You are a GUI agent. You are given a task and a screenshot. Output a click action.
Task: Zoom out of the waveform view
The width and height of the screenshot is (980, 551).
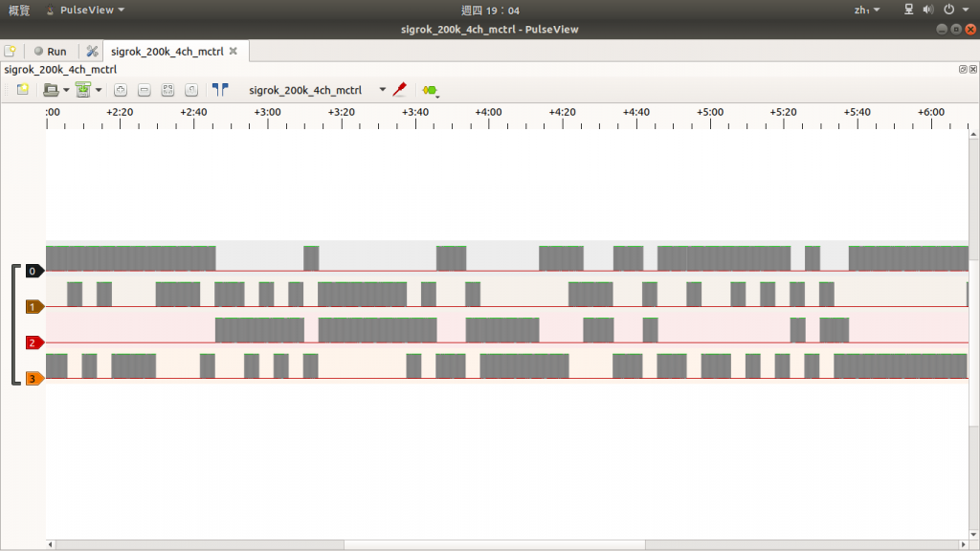pos(145,90)
